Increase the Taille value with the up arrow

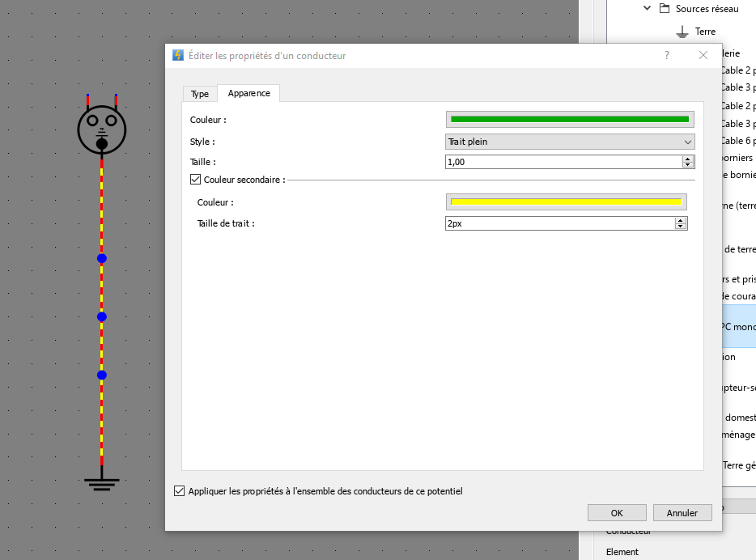[x=688, y=159]
